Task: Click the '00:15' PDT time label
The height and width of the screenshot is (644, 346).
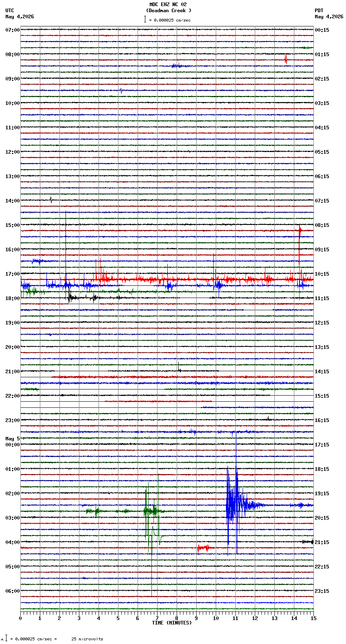Action: click(x=322, y=30)
